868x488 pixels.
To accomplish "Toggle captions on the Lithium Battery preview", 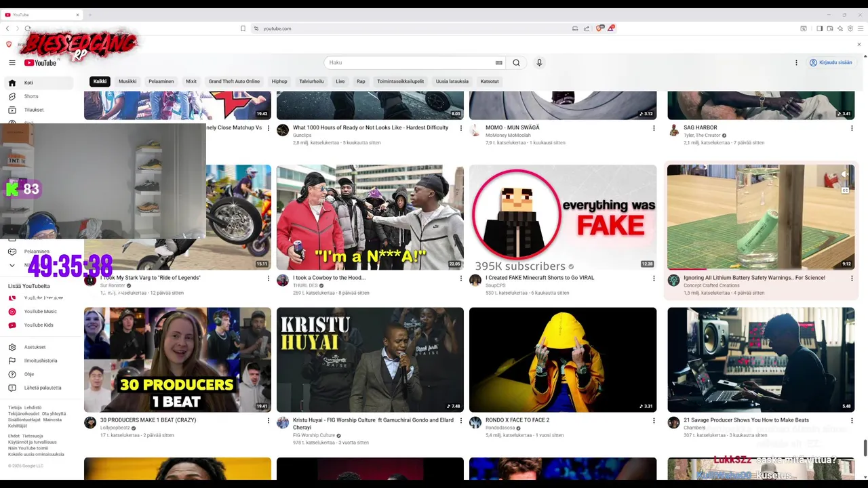I will [845, 190].
